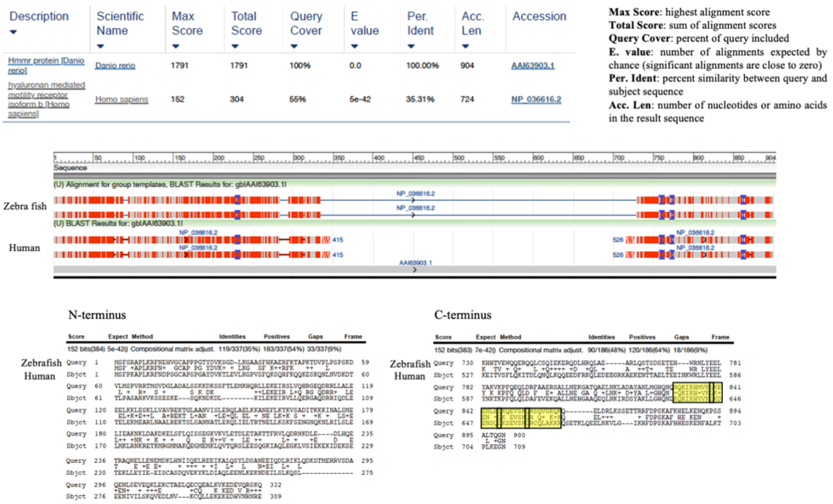The height and width of the screenshot is (504, 833).
Task: Click Danio rerio scientific name link
Action: click(x=115, y=66)
